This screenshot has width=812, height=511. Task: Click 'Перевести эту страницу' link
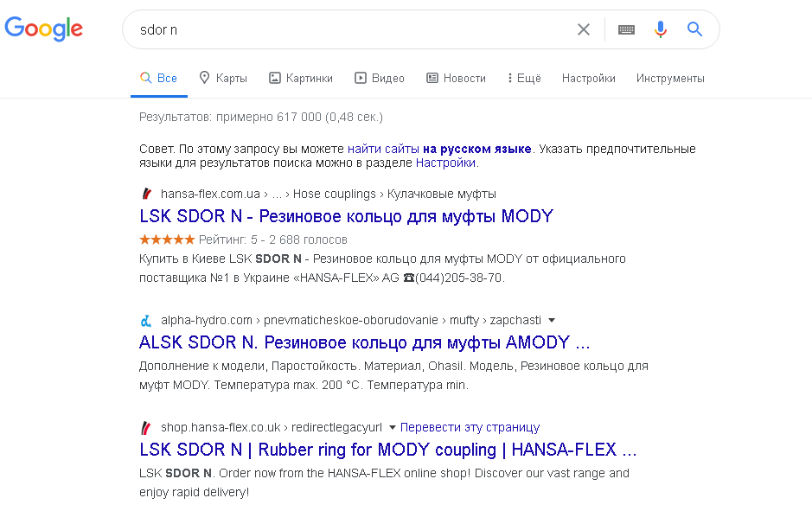click(x=470, y=427)
